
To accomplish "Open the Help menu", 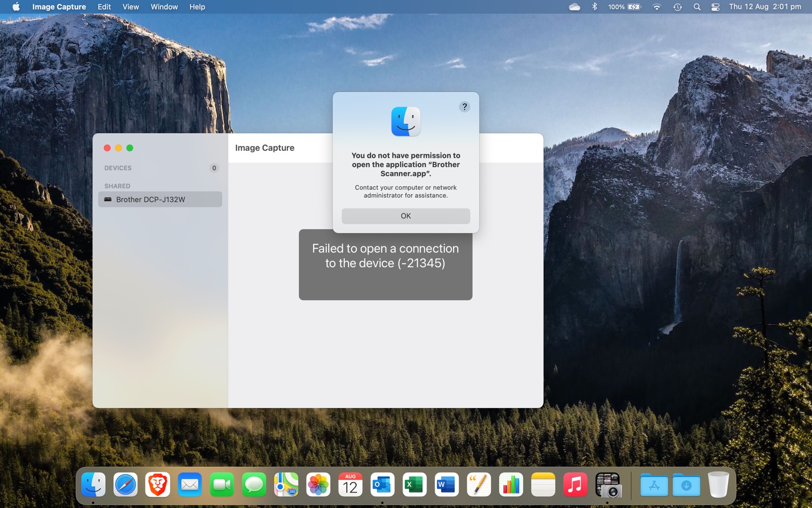I will 197,7.
